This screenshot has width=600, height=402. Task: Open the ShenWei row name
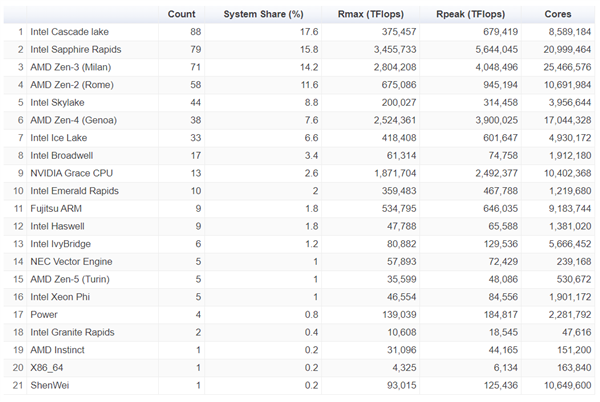[x=51, y=382]
